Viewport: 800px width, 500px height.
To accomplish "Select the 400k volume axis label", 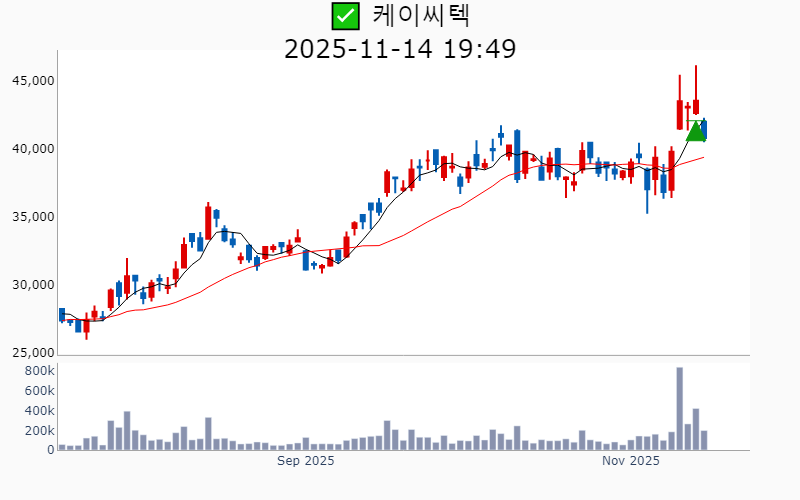I will coord(39,411).
